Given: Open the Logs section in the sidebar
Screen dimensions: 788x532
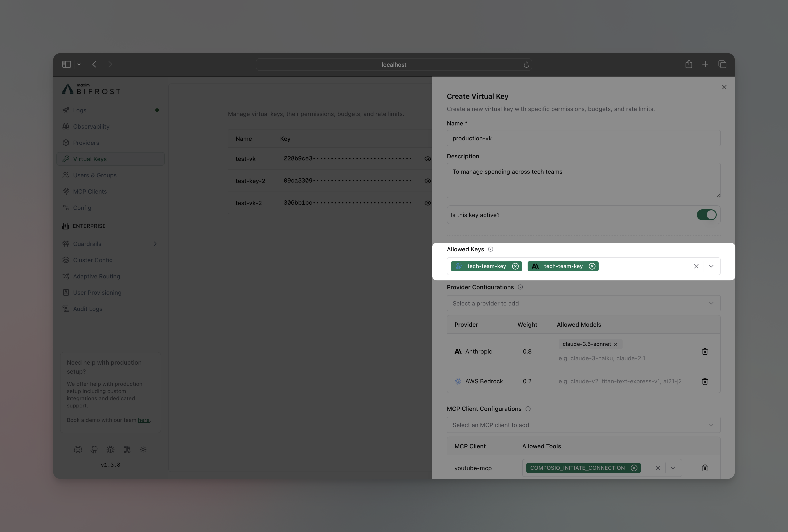Looking at the screenshot, I should (79, 110).
